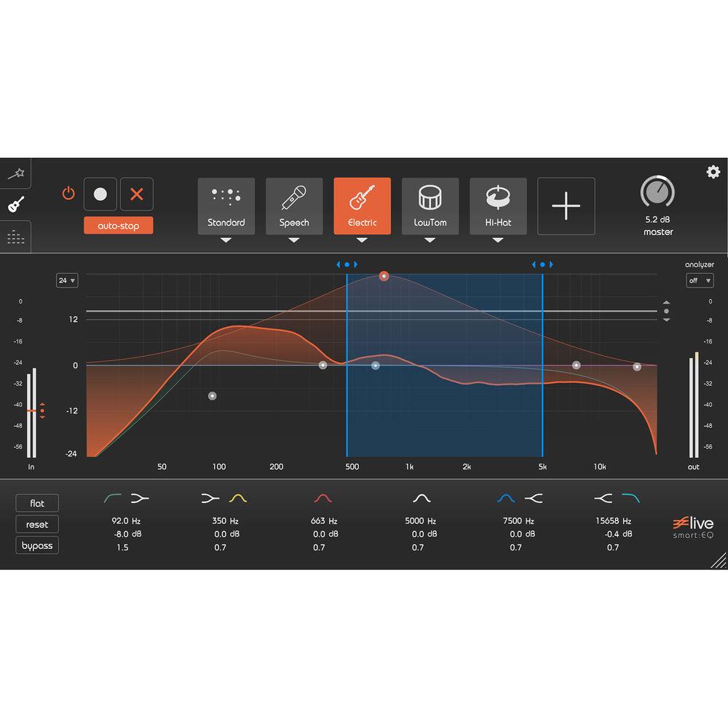The width and height of the screenshot is (728, 728).
Task: Toggle EQ bypass
Action: [x=37, y=545]
